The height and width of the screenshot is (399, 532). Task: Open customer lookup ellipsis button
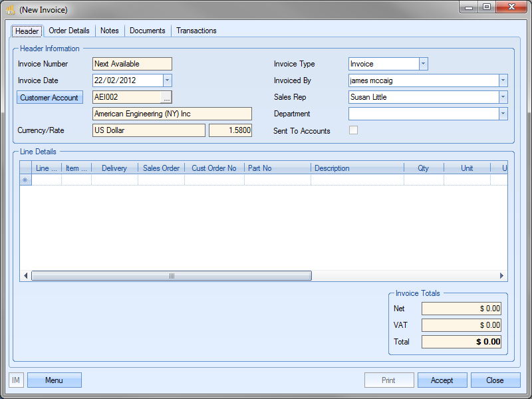pyautogui.click(x=166, y=98)
